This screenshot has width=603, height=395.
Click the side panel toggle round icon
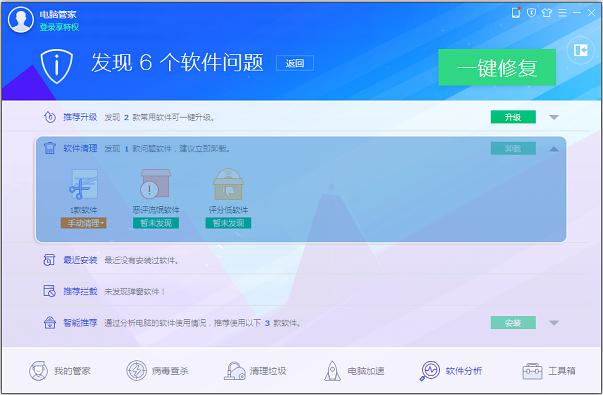pyautogui.click(x=580, y=50)
